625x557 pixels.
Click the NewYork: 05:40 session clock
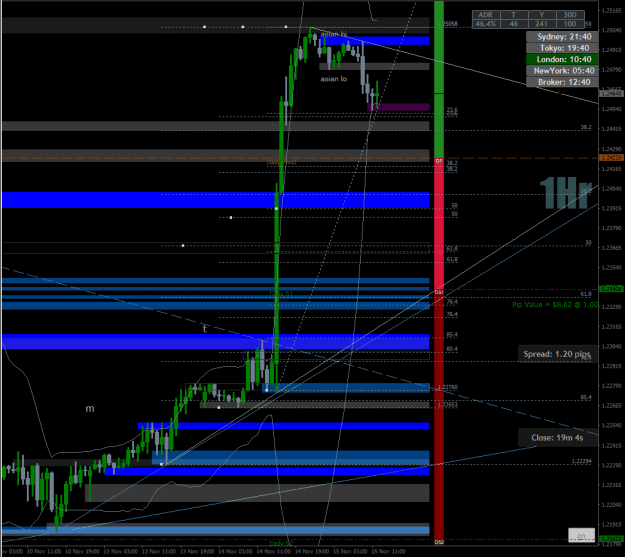click(562, 71)
